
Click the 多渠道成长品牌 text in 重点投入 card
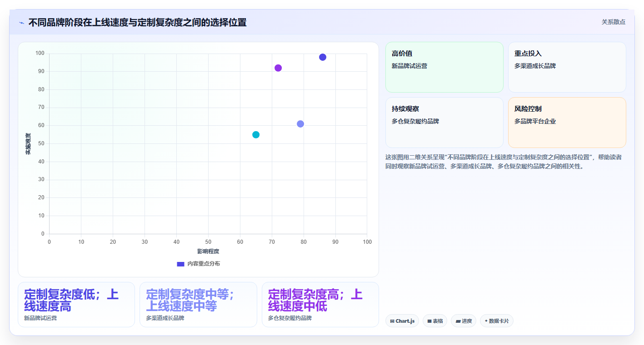point(535,66)
